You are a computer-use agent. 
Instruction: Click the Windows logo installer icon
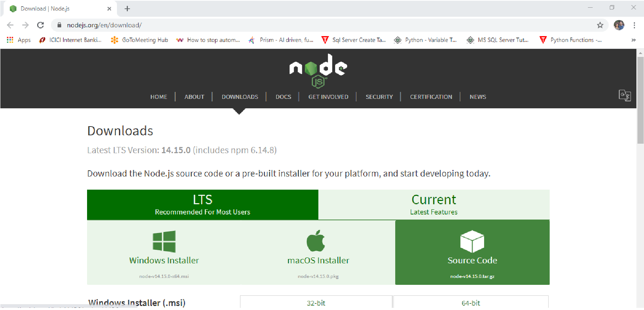[164, 241]
